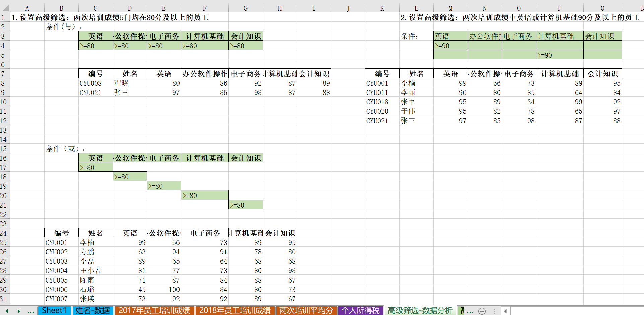Add a new sheet with the plus button
The image size is (644, 315).
482,311
